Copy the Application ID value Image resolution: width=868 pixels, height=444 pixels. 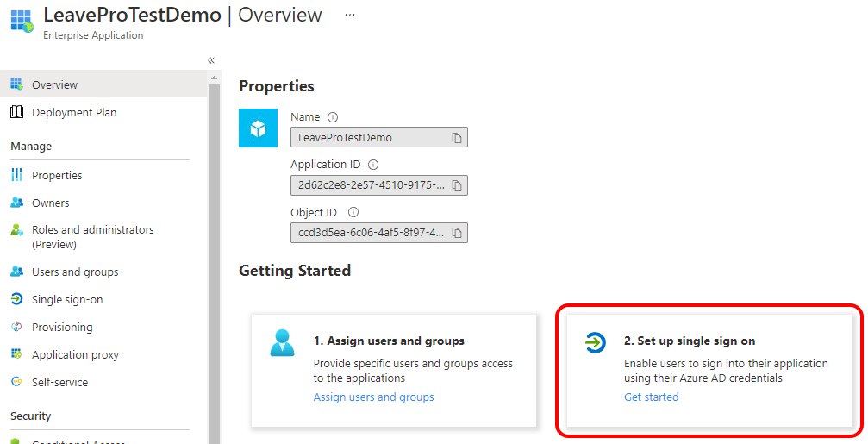(457, 185)
